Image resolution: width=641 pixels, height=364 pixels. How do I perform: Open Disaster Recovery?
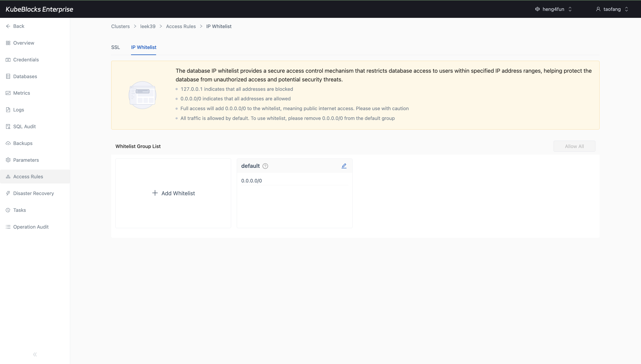[34, 193]
